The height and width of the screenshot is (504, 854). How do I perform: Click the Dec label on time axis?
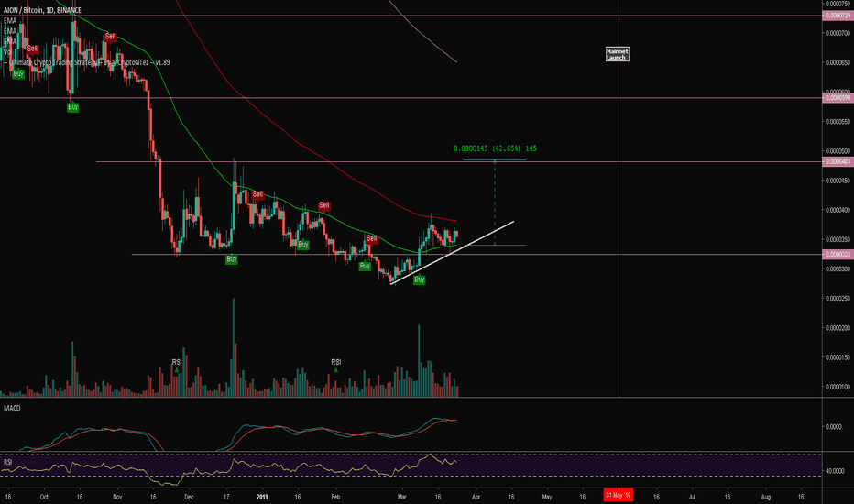[189, 497]
